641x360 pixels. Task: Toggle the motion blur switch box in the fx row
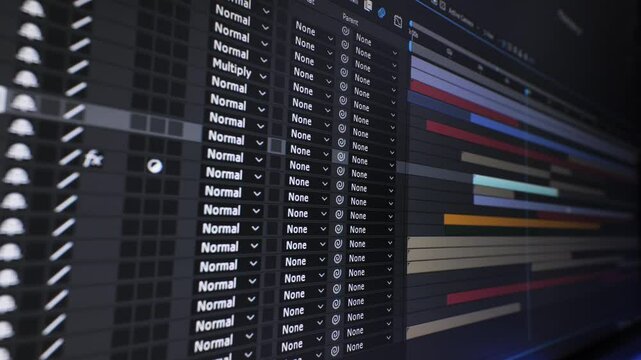click(135, 163)
